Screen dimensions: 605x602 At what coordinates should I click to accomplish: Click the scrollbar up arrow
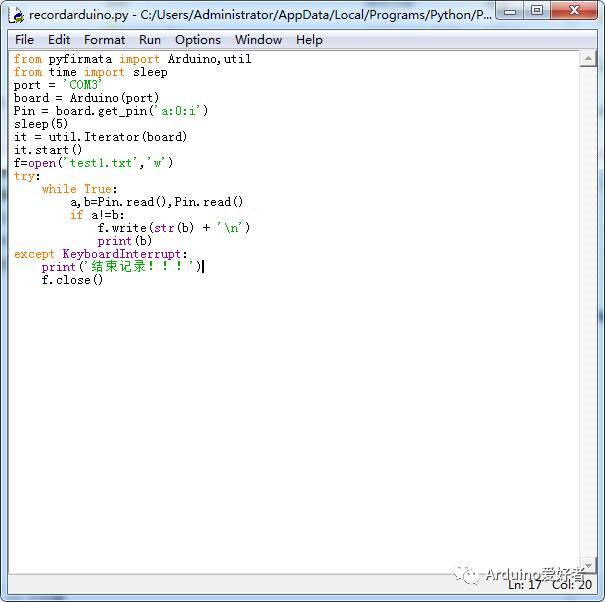(588, 59)
